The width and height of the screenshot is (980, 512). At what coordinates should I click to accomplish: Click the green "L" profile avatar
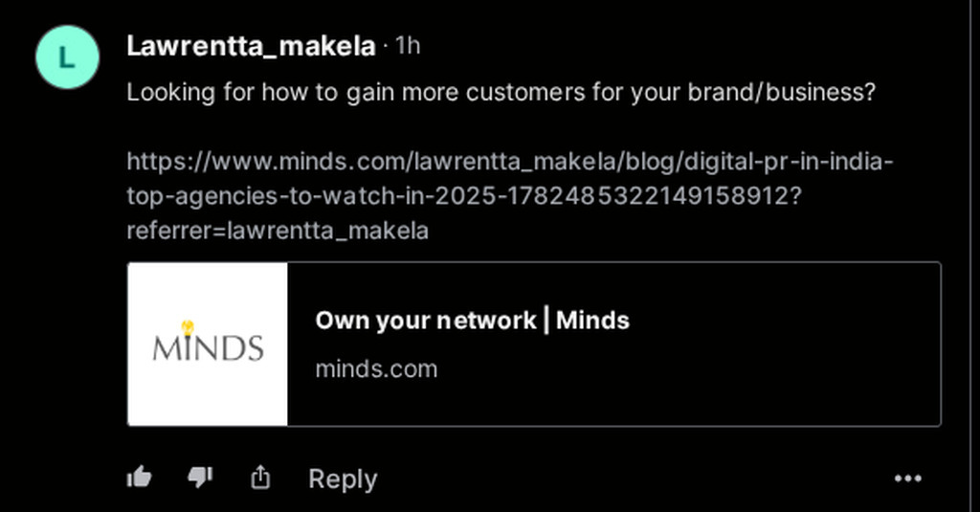[x=67, y=57]
